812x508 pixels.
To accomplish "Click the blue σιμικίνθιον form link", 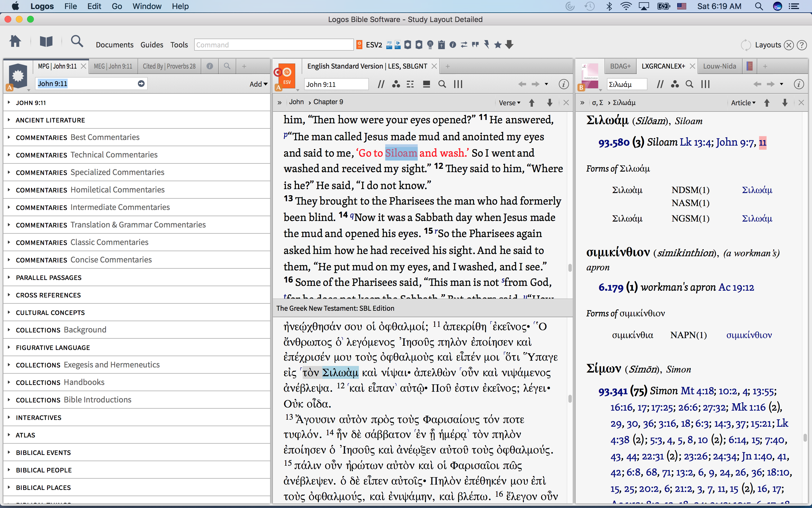I will tap(749, 335).
